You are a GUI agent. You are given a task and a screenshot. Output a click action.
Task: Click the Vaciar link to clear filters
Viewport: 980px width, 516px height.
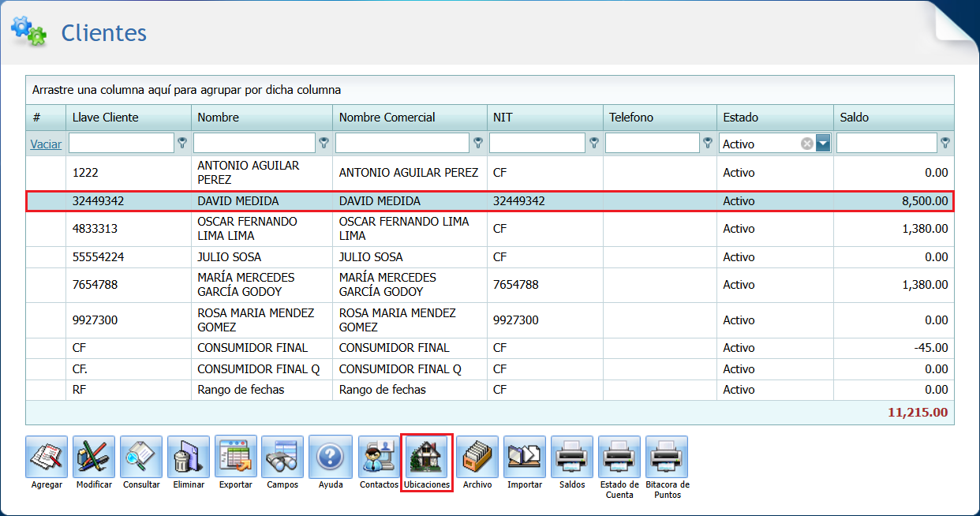46,144
